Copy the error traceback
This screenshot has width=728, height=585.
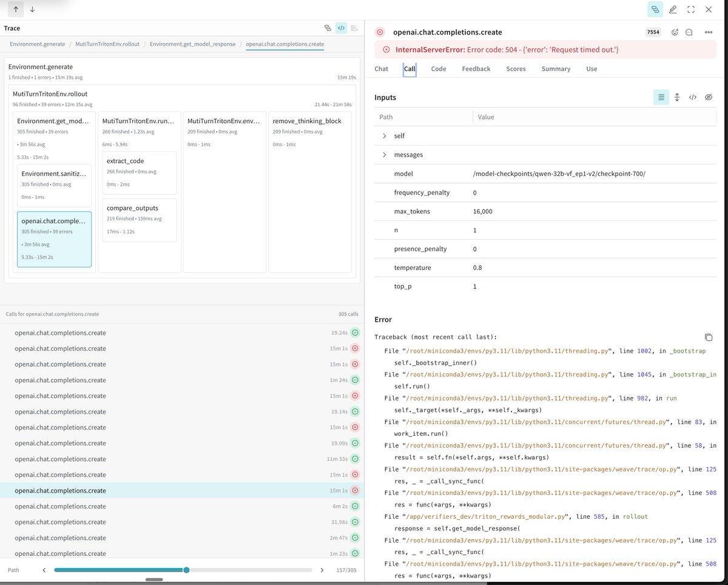pyautogui.click(x=709, y=337)
